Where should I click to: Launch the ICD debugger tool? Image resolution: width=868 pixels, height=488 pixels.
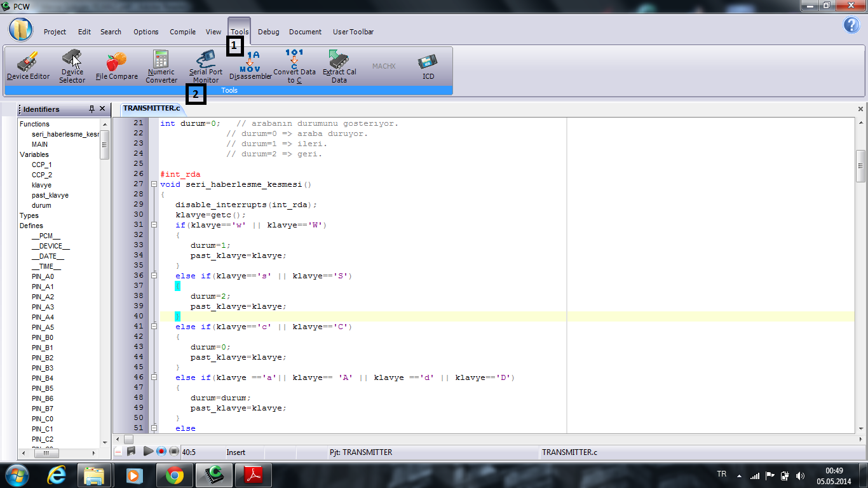[428, 66]
